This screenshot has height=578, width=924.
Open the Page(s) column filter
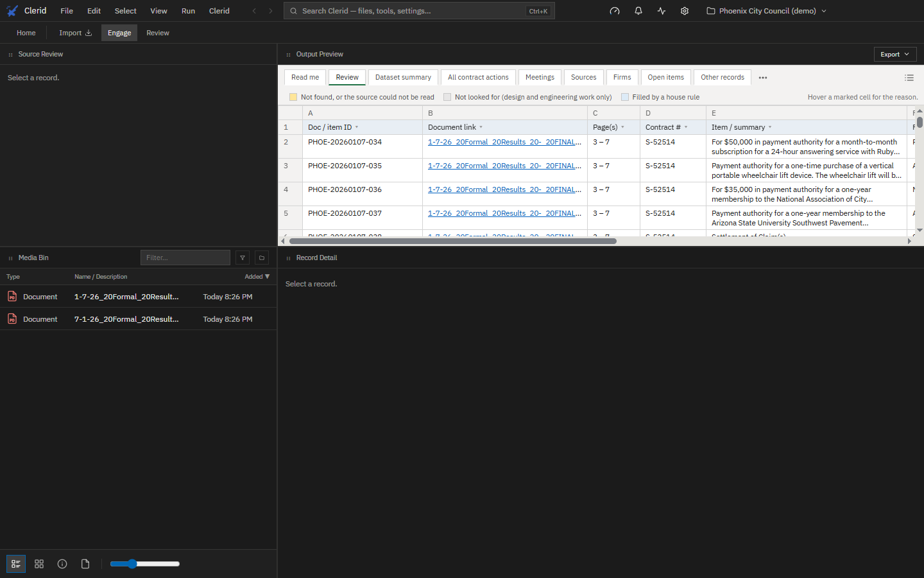[622, 127]
